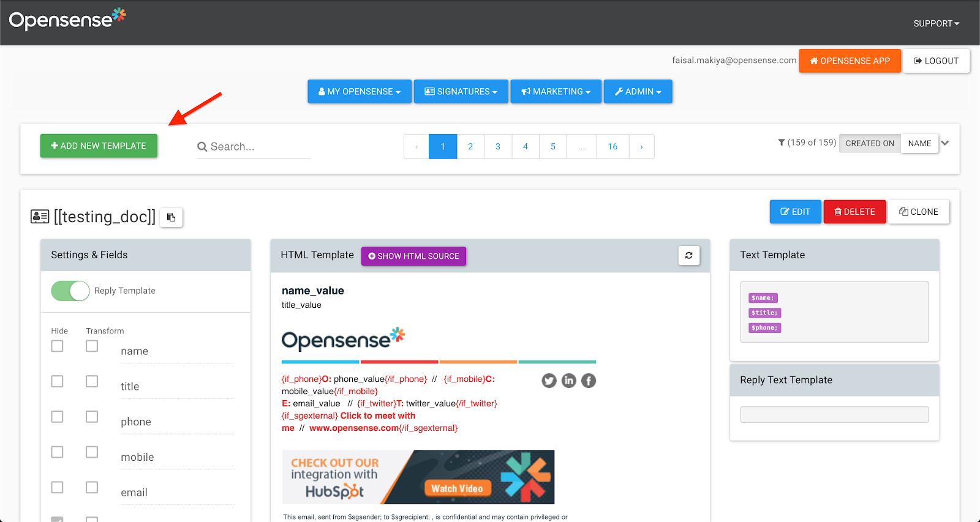
Task: Check Transform box for name field
Action: 92,346
